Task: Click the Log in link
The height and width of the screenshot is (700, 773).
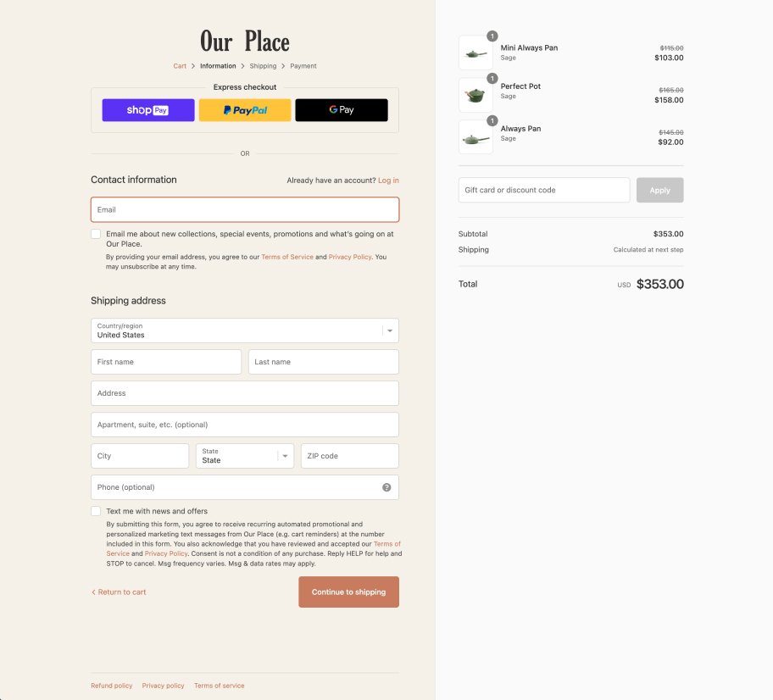Action: [x=388, y=181]
